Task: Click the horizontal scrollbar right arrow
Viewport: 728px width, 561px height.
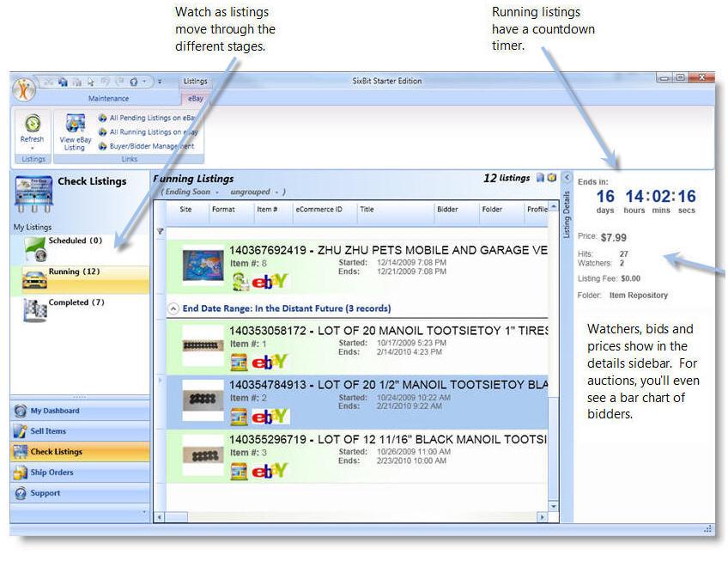Action: [x=542, y=517]
